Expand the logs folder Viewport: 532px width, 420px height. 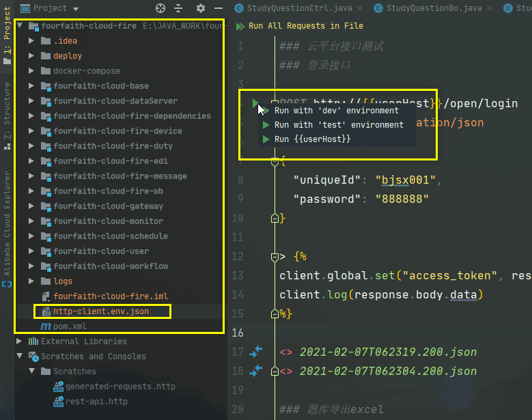pyautogui.click(x=31, y=281)
